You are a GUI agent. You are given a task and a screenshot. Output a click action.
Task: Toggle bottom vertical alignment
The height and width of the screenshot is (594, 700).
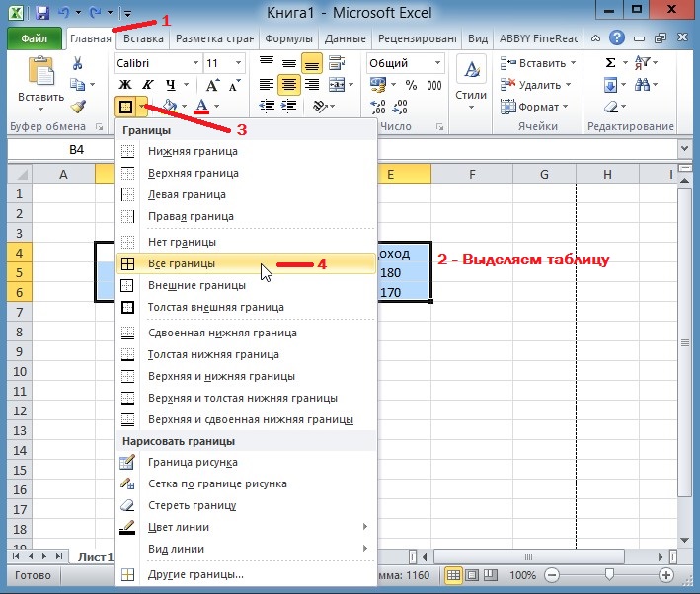coord(311,63)
